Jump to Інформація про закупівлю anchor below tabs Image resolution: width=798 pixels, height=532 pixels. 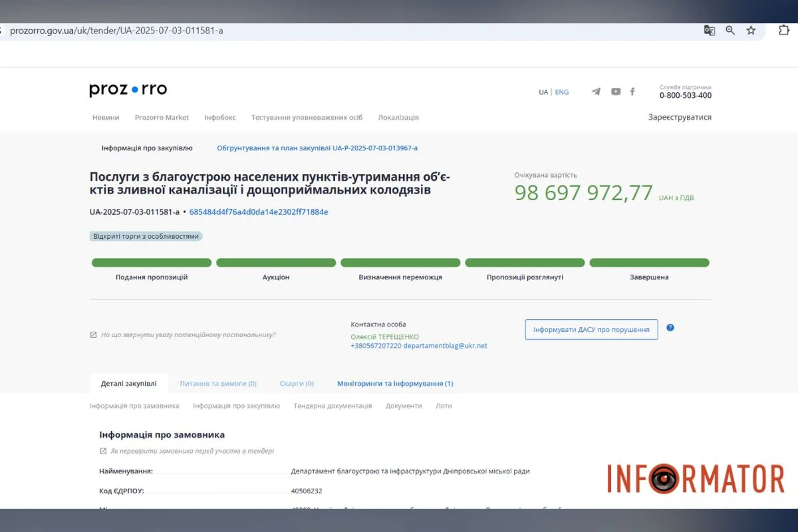pos(237,406)
